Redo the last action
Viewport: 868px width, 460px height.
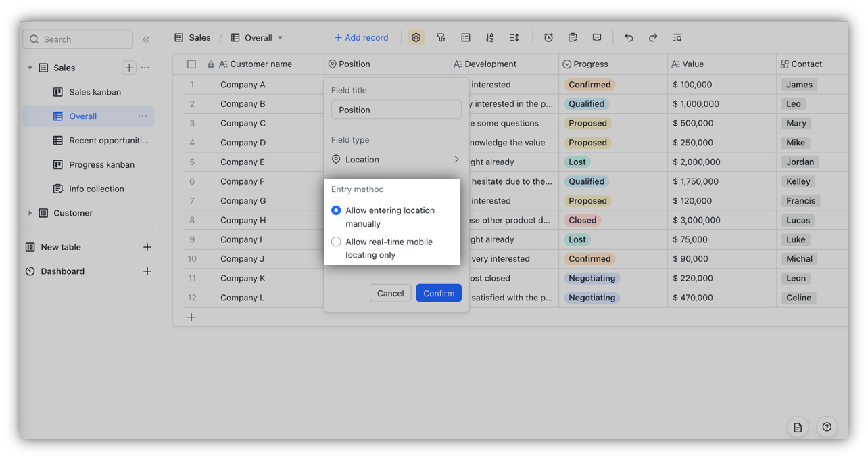click(x=653, y=38)
